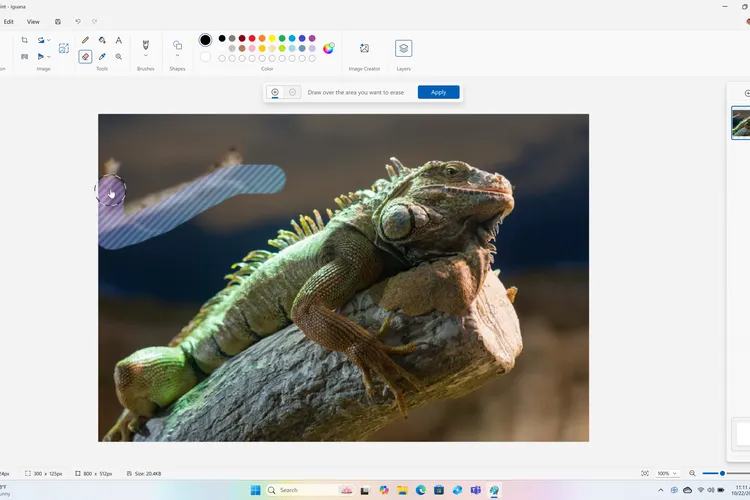Screen dimensions: 750x500
Task: Expand the Shapes gallery dropdown
Action: (177, 56)
